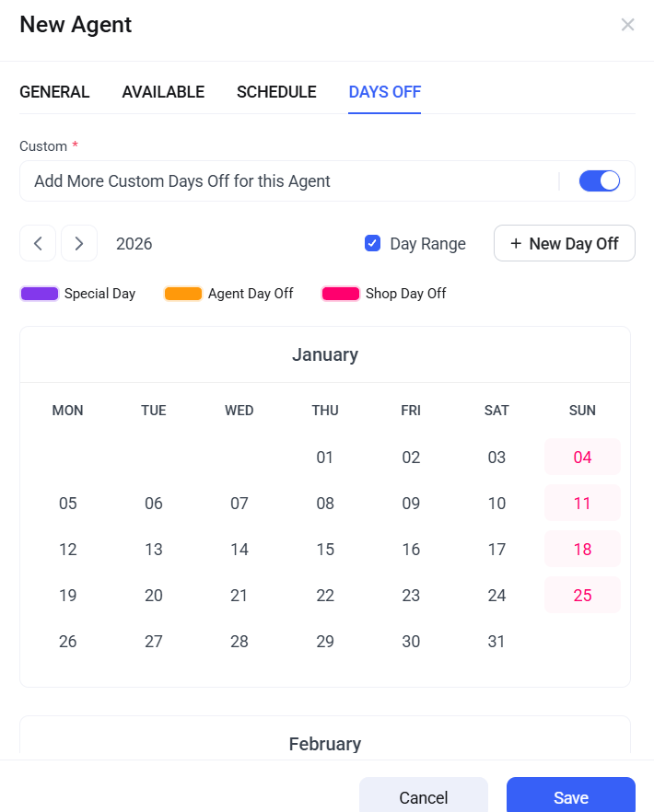Go to previous year arrow
This screenshot has height=812, width=654.
click(38, 243)
